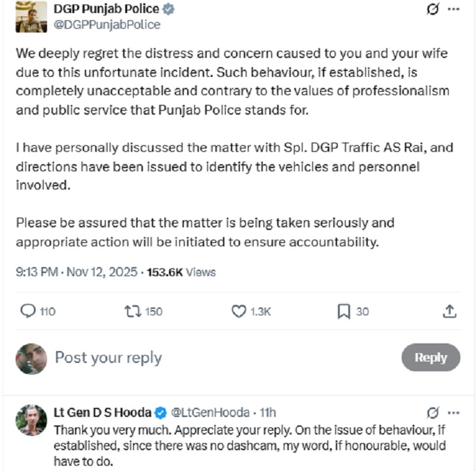476x471 pixels.
Task: Click the DGP Punjab Police verified badge
Action: pos(169,9)
